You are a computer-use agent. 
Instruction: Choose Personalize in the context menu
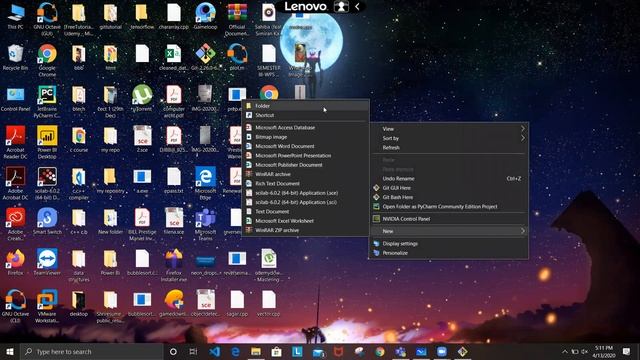coord(449,253)
